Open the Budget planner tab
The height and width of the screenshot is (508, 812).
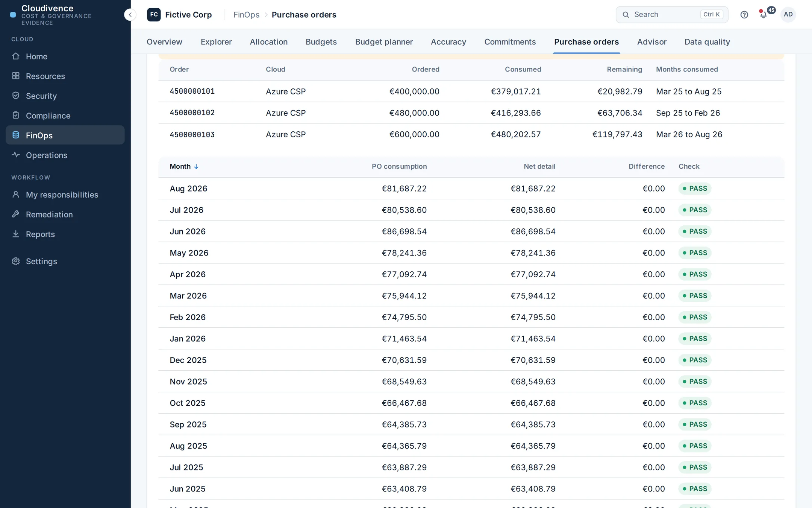tap(384, 42)
